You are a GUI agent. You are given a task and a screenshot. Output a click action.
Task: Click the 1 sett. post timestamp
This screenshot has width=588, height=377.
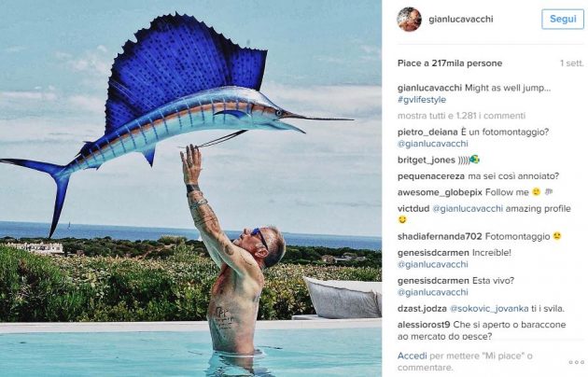pyautogui.click(x=572, y=63)
